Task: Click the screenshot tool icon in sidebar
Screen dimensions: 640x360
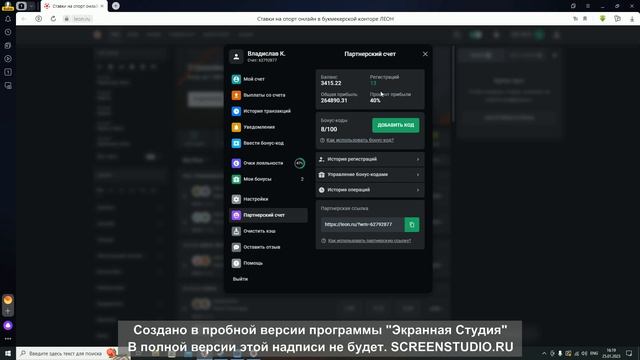Action: point(8,86)
